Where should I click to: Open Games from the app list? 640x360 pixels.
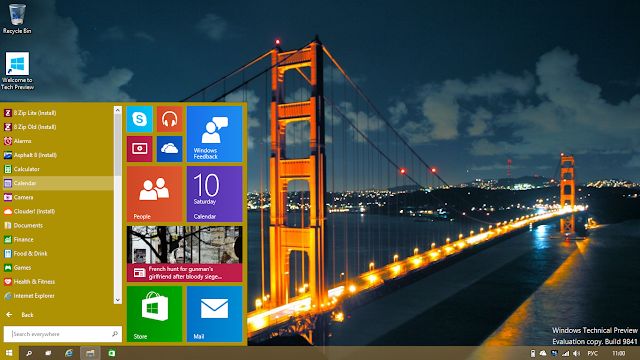(57, 268)
